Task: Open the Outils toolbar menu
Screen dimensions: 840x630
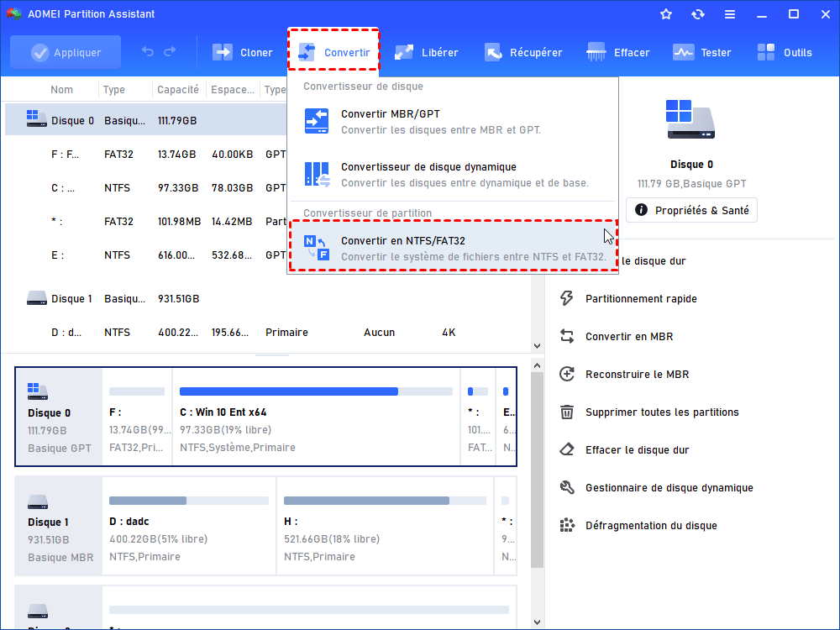Action: [x=785, y=52]
